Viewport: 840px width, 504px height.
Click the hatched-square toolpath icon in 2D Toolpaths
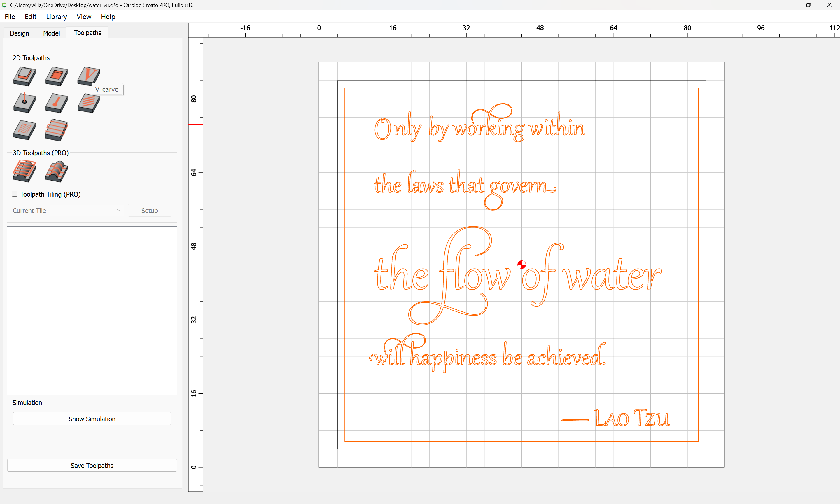24,130
